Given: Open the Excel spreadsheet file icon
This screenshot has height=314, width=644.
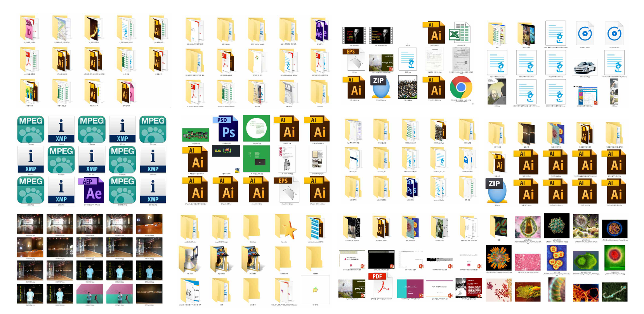Looking at the screenshot, I should click(x=459, y=33).
